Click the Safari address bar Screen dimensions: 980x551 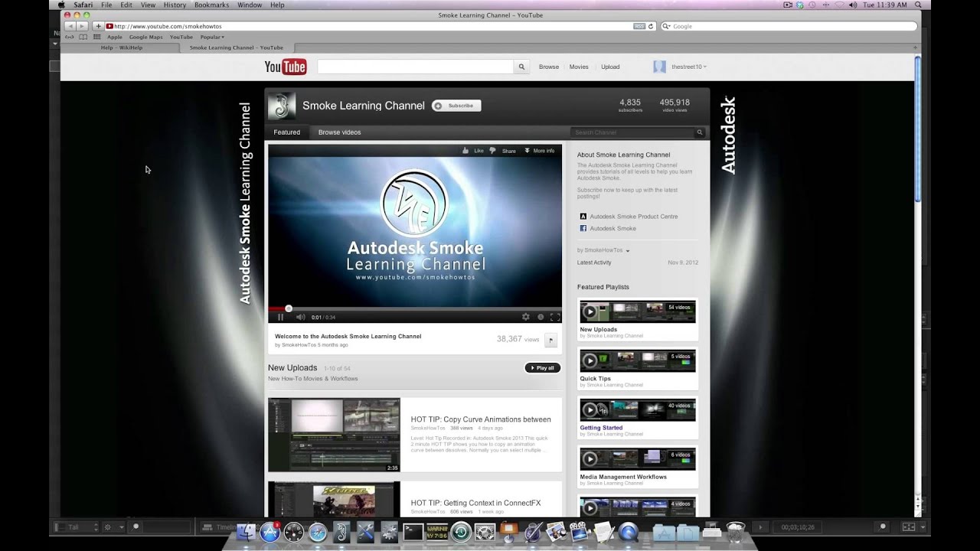click(x=375, y=26)
